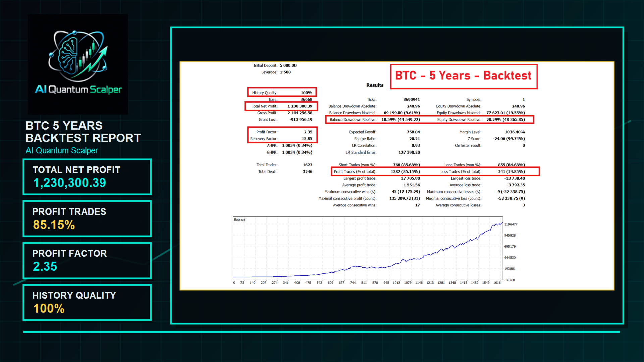Click the highlighted History Quality row

(282, 92)
